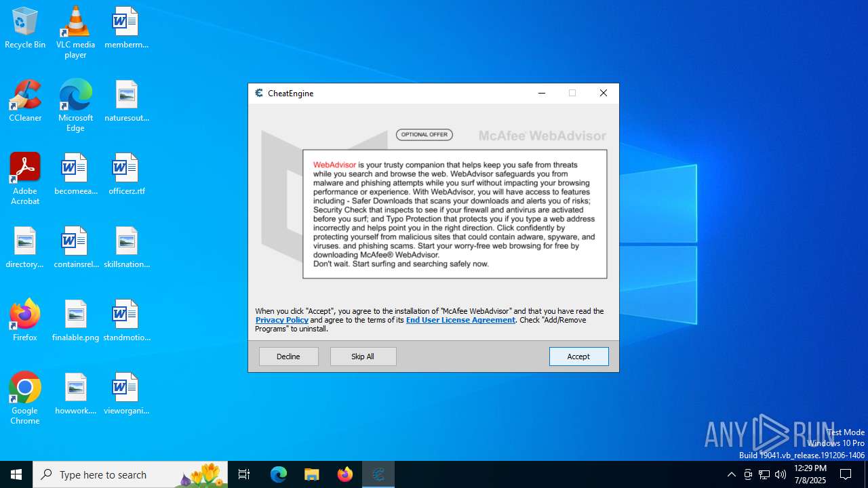
Task: Open Microsoft Edge desktop shortcut
Action: coord(75,105)
